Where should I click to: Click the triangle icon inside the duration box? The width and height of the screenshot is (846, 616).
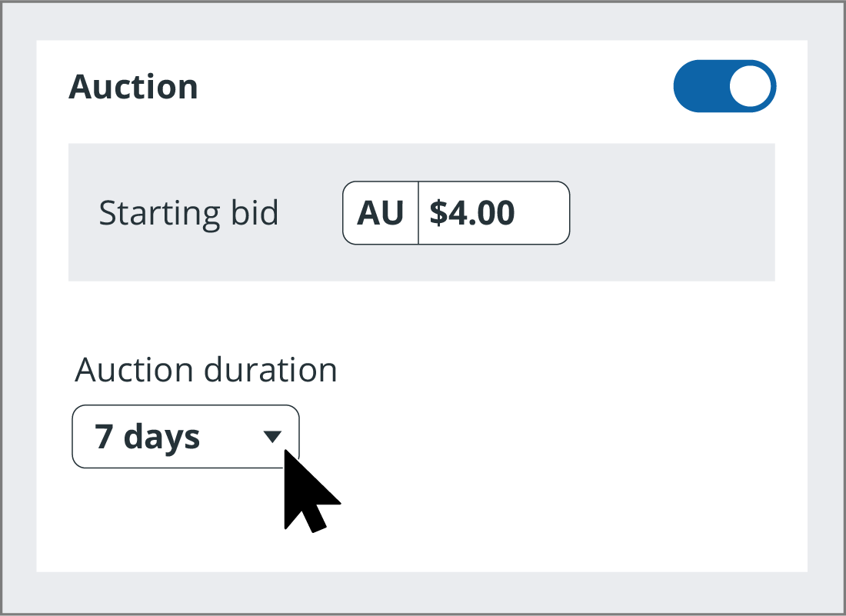coord(273,437)
